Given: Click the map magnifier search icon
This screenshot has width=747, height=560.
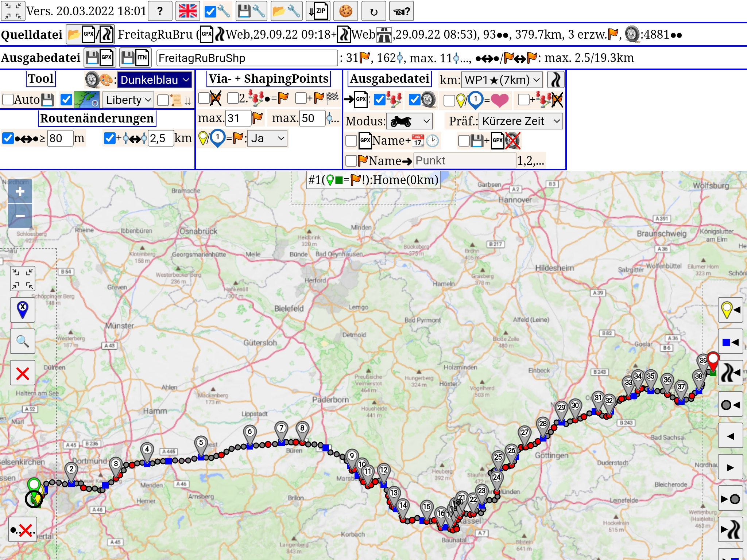Looking at the screenshot, I should pos(23,341).
